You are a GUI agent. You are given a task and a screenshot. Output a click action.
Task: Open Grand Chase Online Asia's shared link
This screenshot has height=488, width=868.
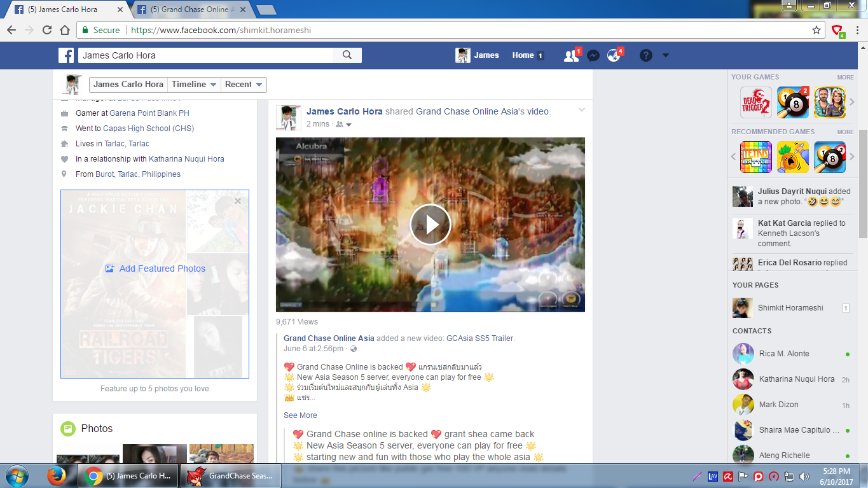pyautogui.click(x=467, y=111)
